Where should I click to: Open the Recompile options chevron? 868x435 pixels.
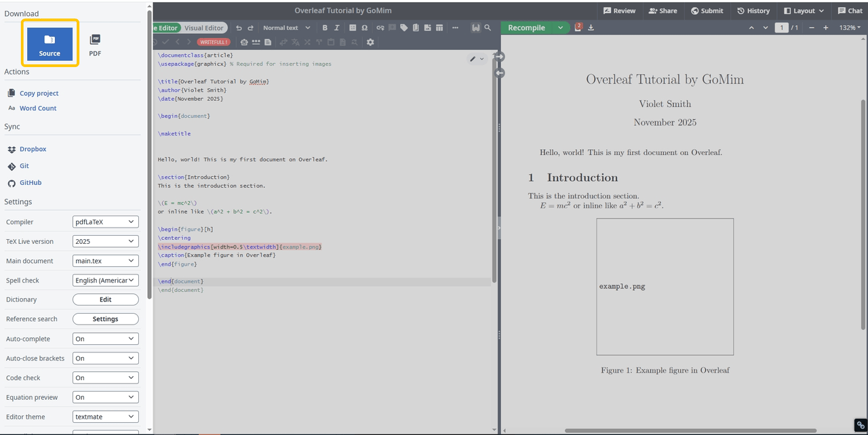click(560, 28)
